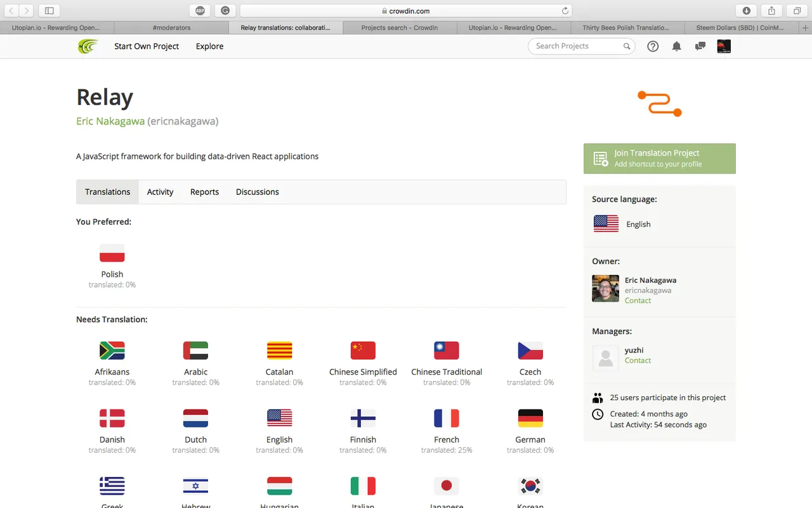Select the Czech flag
This screenshot has width=812, height=508.
pos(530,351)
